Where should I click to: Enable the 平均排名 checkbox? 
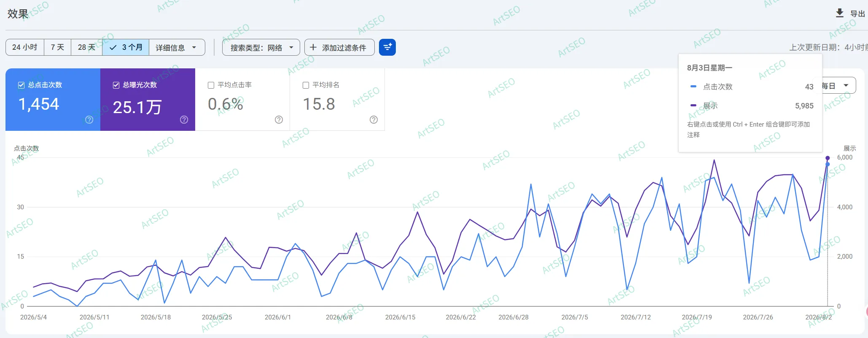point(306,85)
